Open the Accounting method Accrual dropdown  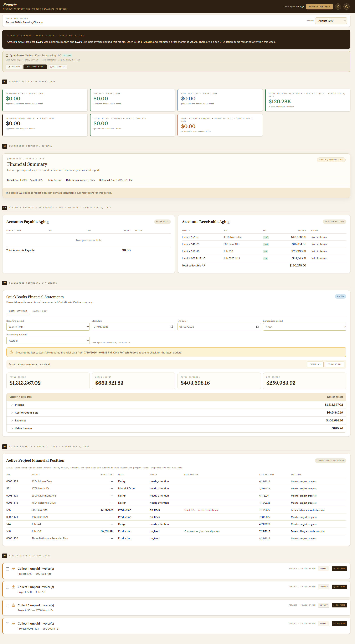coord(48,341)
